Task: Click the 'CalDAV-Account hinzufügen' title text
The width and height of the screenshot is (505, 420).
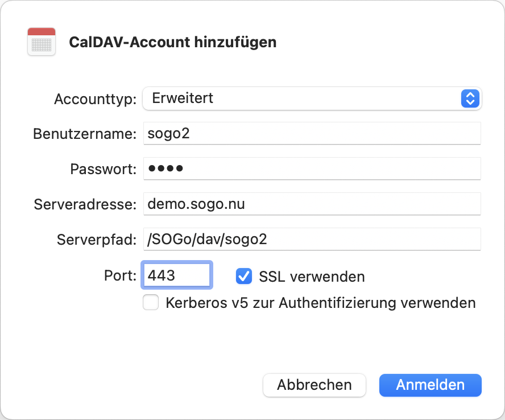Action: (x=172, y=42)
